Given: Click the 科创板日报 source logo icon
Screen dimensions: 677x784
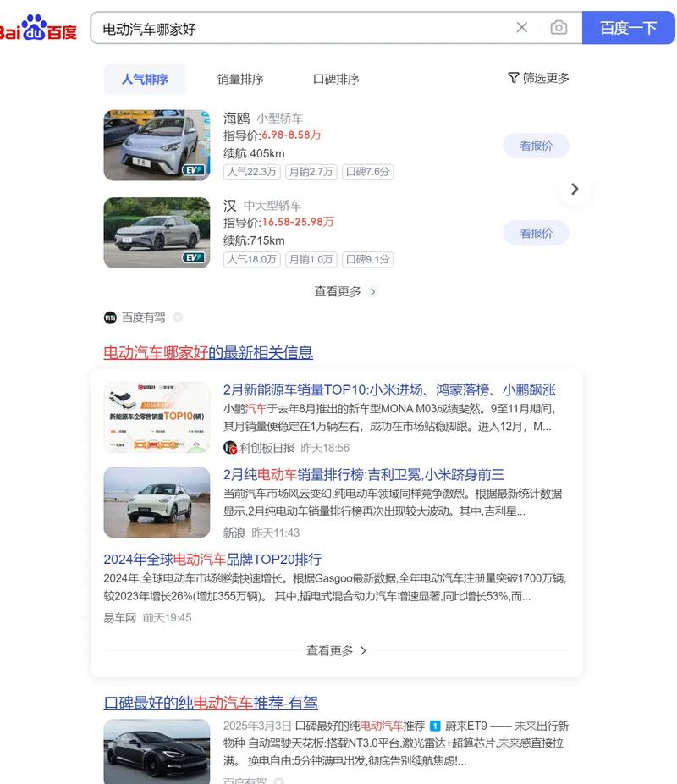Looking at the screenshot, I should click(x=230, y=447).
